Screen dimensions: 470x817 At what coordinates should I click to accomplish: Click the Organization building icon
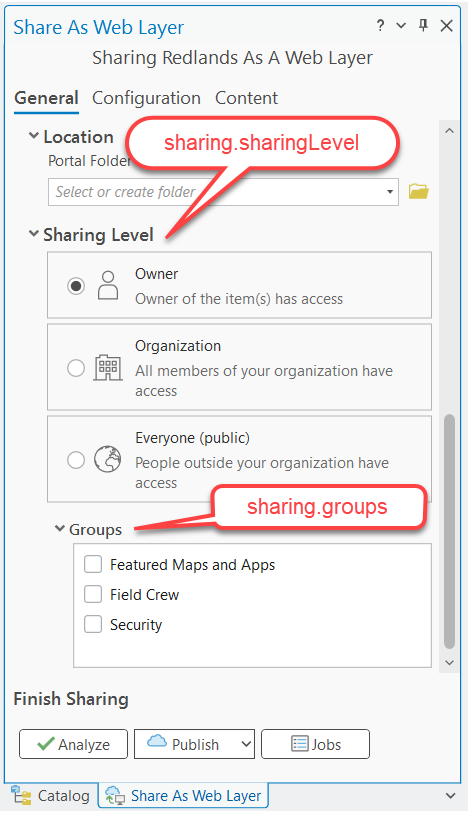coord(108,368)
